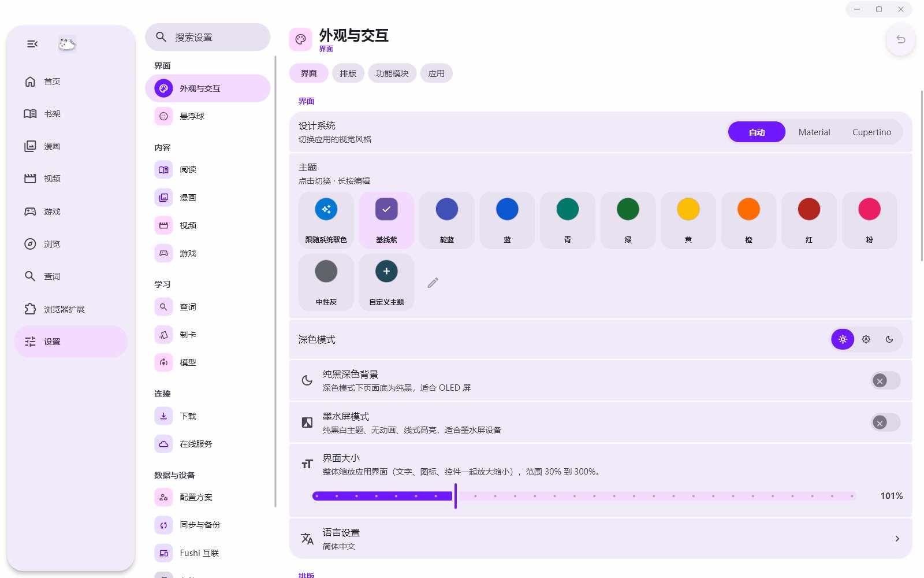Open the 悬浮球 floating ball settings
The width and height of the screenshot is (924, 578).
click(208, 116)
